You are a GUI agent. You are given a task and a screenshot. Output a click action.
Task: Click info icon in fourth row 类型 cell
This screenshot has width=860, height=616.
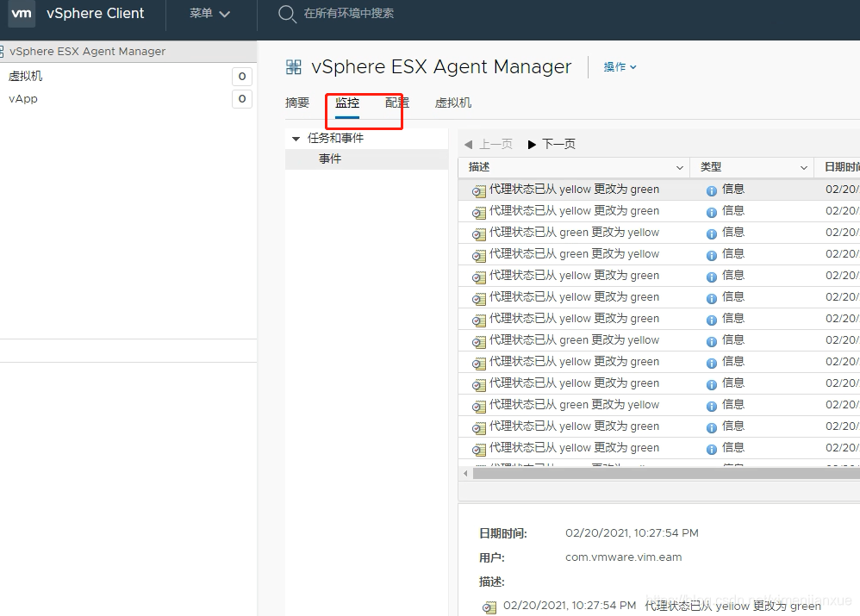click(x=712, y=256)
